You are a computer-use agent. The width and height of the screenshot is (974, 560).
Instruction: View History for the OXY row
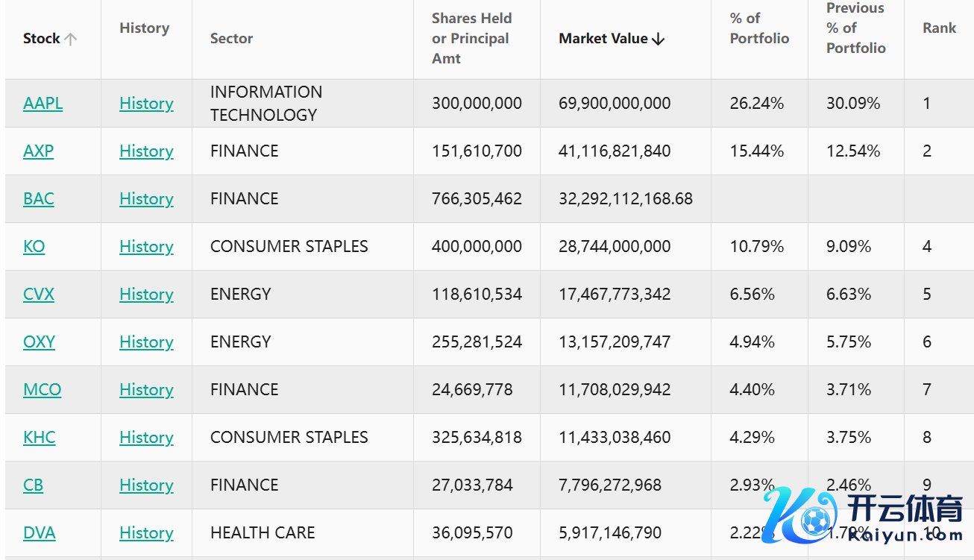coord(146,342)
